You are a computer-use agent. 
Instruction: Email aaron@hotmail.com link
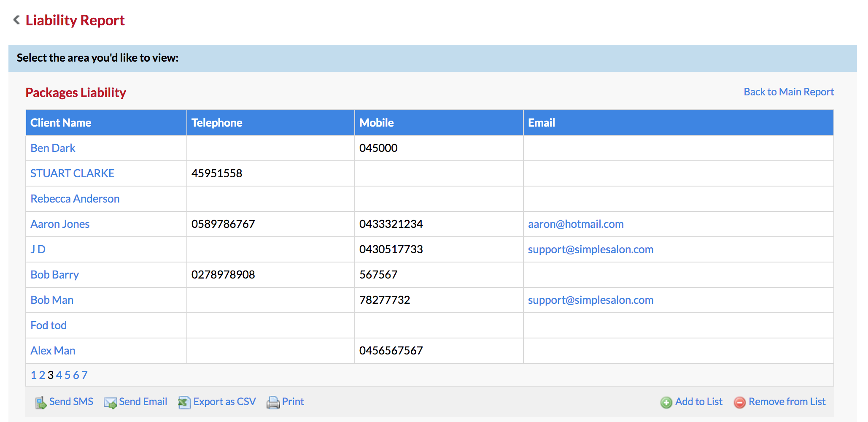[x=576, y=224]
